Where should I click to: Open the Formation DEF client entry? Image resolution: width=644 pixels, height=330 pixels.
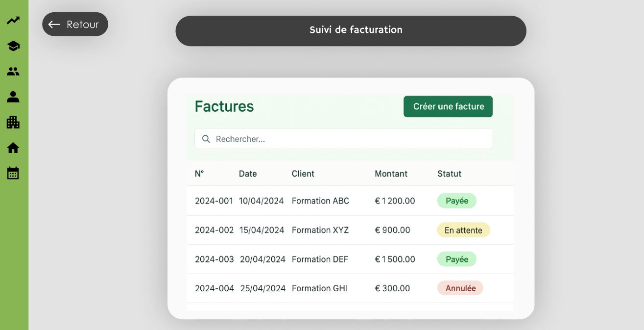tap(320, 259)
